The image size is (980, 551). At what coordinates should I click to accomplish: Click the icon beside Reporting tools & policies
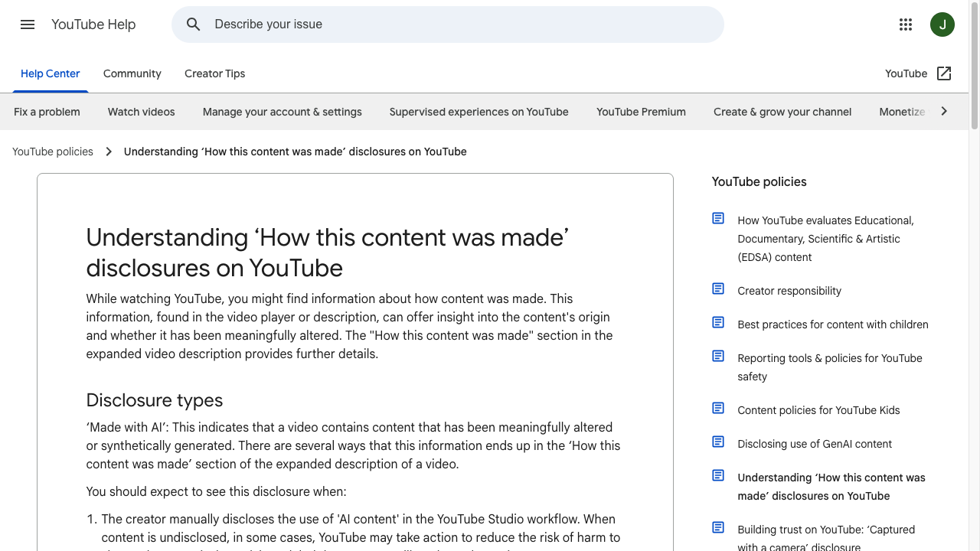tap(718, 356)
